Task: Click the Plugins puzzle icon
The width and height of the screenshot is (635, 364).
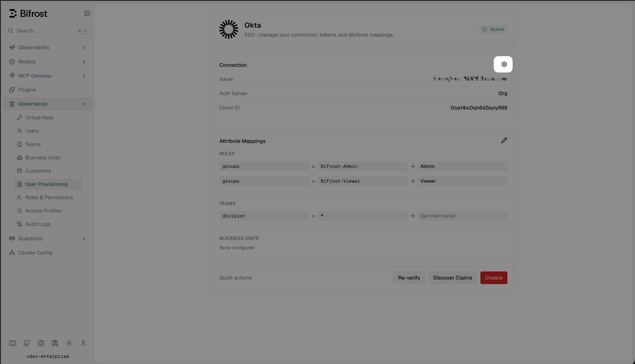Action: point(12,90)
